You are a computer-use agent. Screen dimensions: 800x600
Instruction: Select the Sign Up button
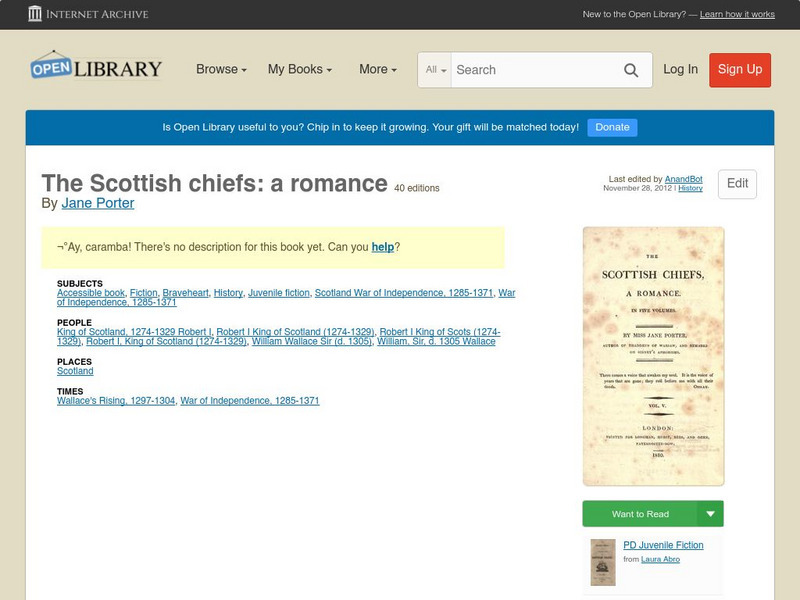[x=739, y=70]
